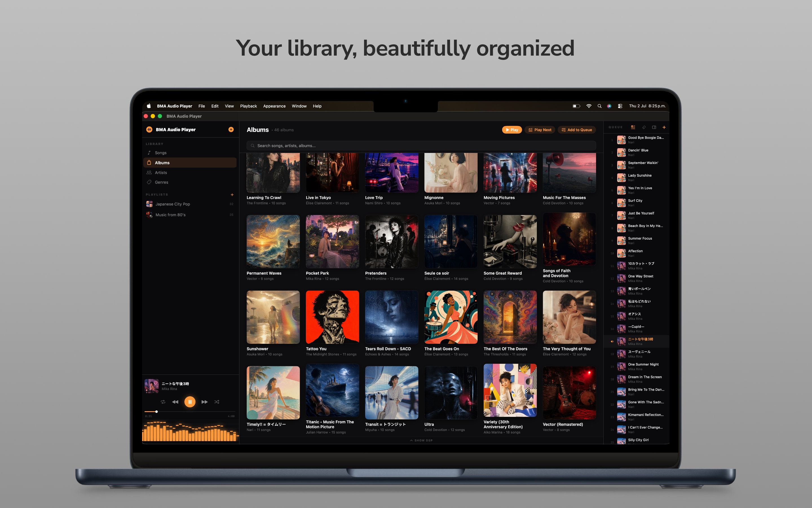Open the Tattoo You album cover

click(x=332, y=317)
